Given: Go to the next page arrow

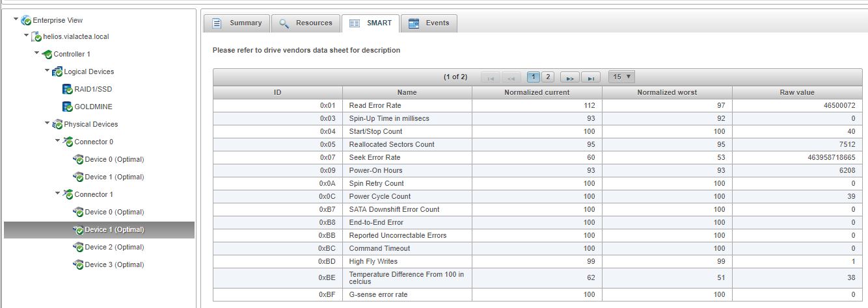Looking at the screenshot, I should pyautogui.click(x=569, y=77).
